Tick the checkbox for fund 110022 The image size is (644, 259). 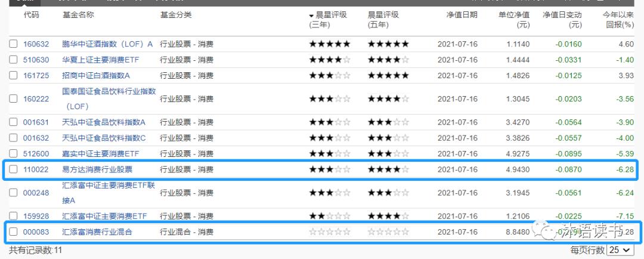tap(13, 169)
